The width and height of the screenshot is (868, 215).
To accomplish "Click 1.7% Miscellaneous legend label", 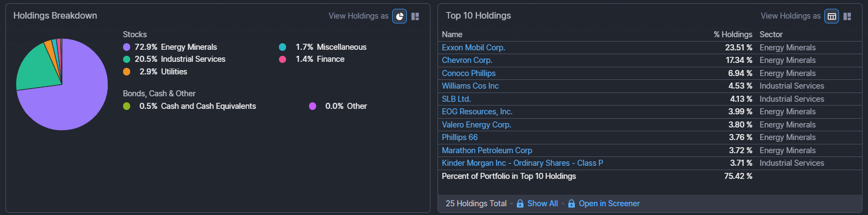I will [331, 47].
